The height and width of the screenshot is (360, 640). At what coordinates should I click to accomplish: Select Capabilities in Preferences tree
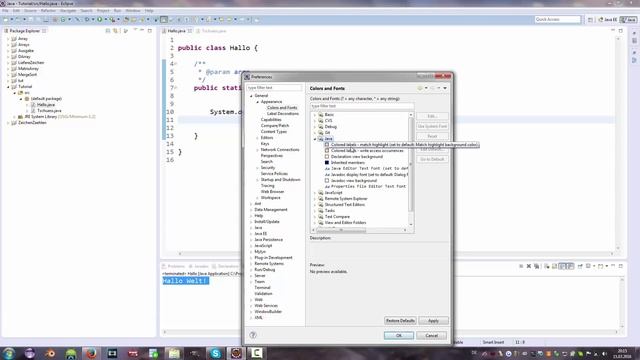(271, 120)
